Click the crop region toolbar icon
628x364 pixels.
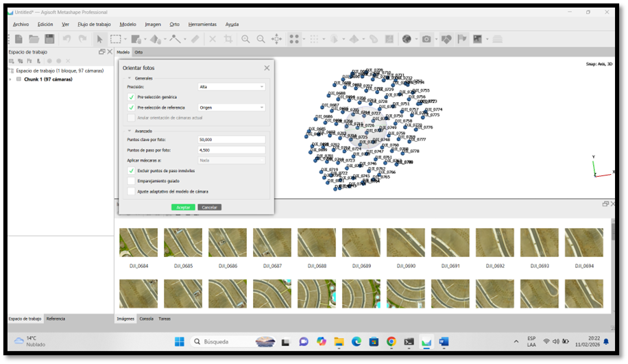coord(228,39)
